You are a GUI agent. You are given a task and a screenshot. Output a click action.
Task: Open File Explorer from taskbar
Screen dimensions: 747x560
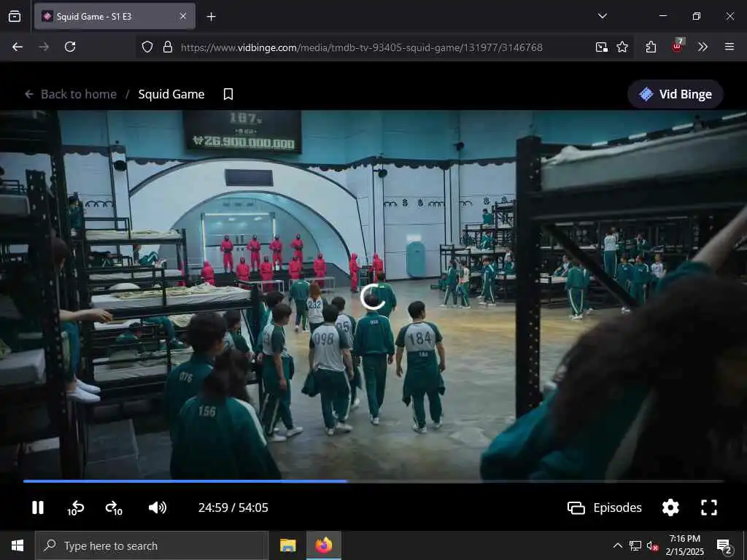287,545
